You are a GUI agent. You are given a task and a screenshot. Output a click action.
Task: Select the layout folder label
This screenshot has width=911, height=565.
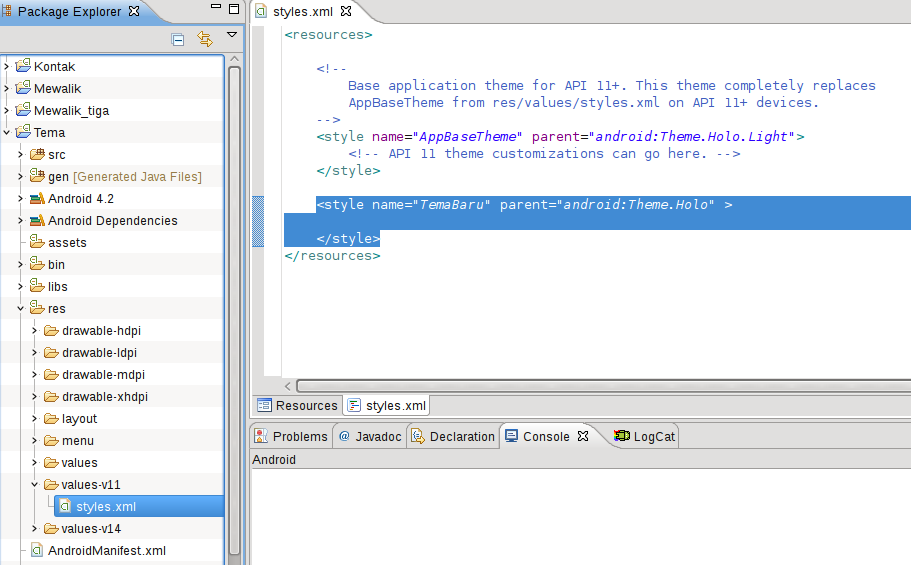coord(80,419)
